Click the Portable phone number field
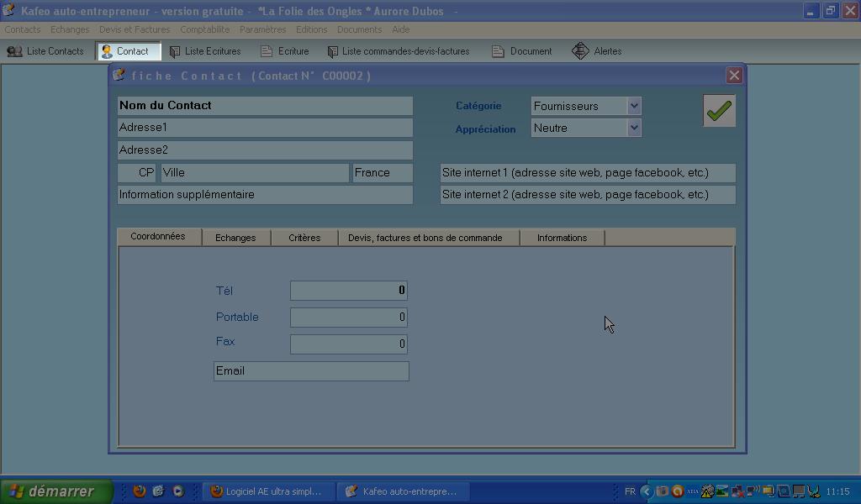Viewport: 861px width, 504px height. (348, 318)
